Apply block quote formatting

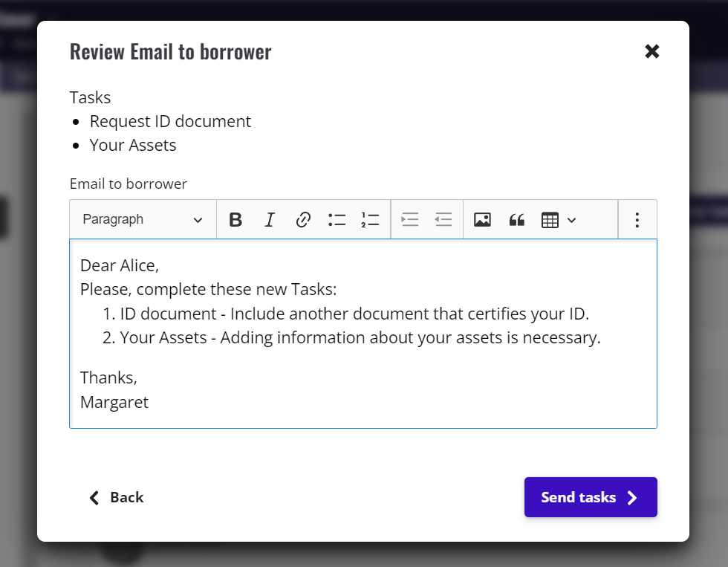click(x=517, y=220)
